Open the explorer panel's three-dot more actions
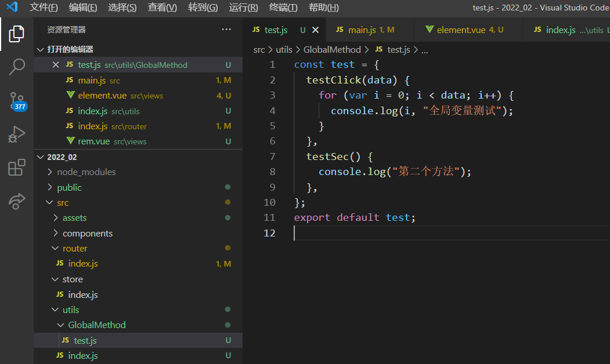610x364 pixels. pyautogui.click(x=226, y=30)
